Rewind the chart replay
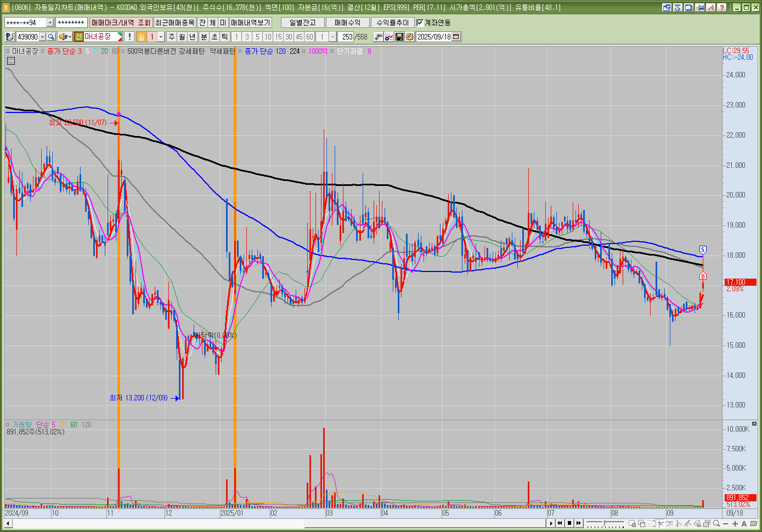 click(560, 523)
